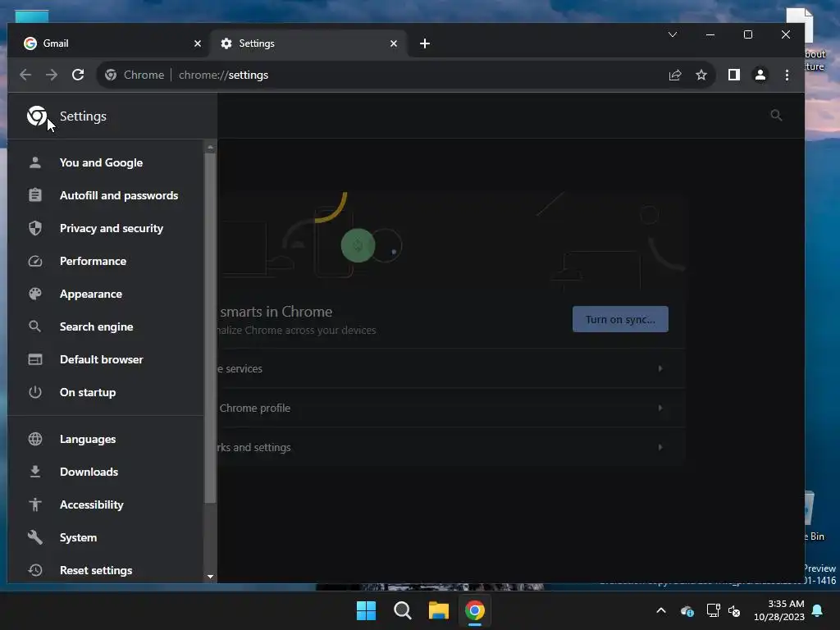The width and height of the screenshot is (840, 630).
Task: Click the Turn on sync button
Action: click(x=620, y=319)
